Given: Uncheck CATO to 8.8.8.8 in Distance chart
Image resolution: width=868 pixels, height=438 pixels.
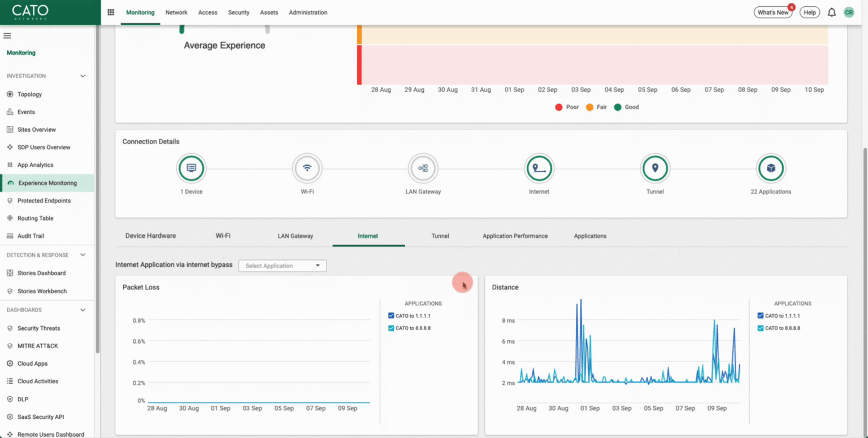Looking at the screenshot, I should 761,328.
